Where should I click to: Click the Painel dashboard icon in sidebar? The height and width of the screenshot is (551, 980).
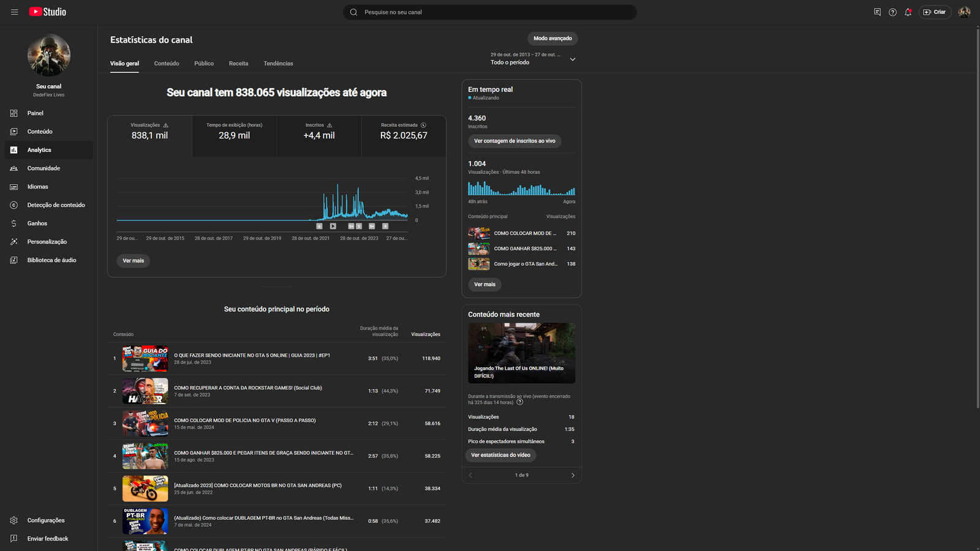[x=14, y=113]
